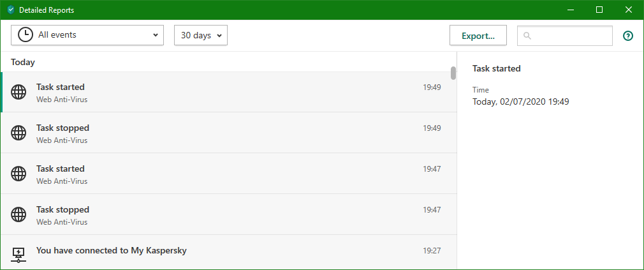This screenshot has height=270, width=644.
Task: Click the My Kaspersky connection icon
Action: tap(19, 255)
